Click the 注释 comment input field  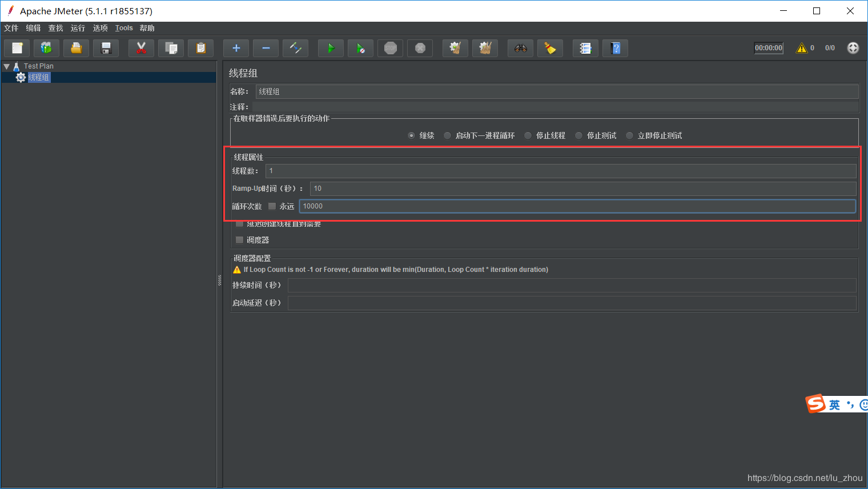click(x=555, y=107)
